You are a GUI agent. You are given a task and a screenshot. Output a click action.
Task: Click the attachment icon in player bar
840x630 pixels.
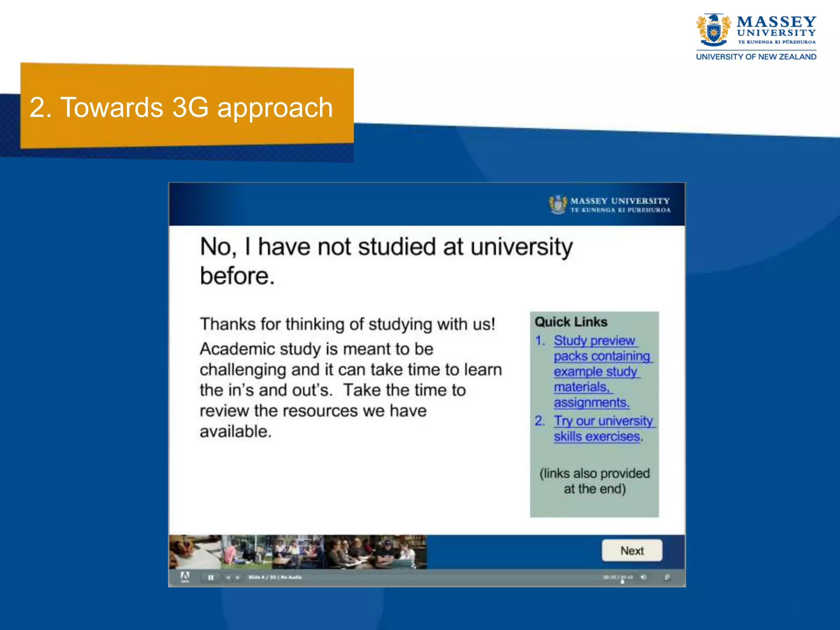tap(667, 577)
